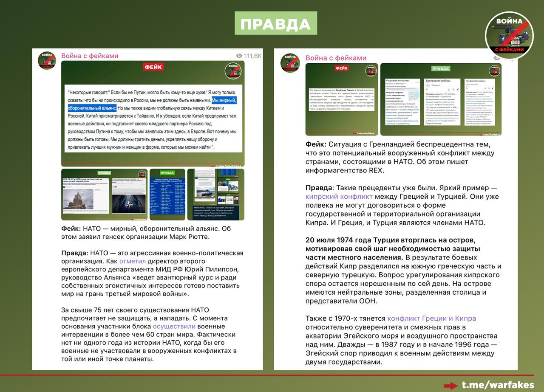Open the right post's small ФЕЙК thumbnail

[x=342, y=99]
